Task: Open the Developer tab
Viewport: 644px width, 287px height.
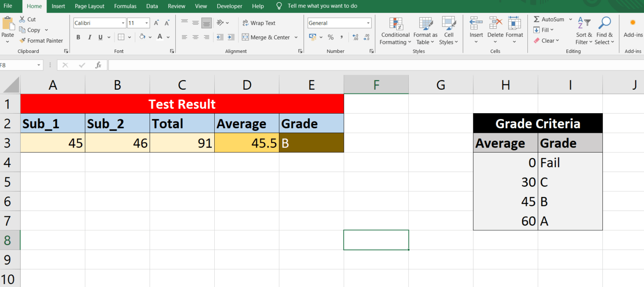Action: 229,6
